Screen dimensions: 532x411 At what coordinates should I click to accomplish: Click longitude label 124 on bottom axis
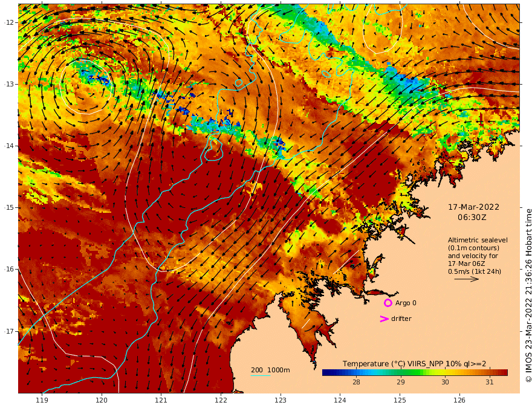[x=340, y=400]
